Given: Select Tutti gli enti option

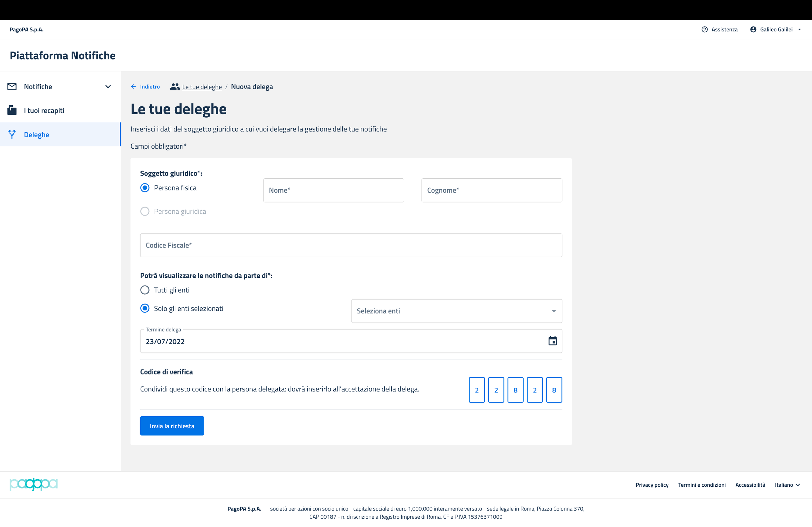Looking at the screenshot, I should [x=145, y=290].
